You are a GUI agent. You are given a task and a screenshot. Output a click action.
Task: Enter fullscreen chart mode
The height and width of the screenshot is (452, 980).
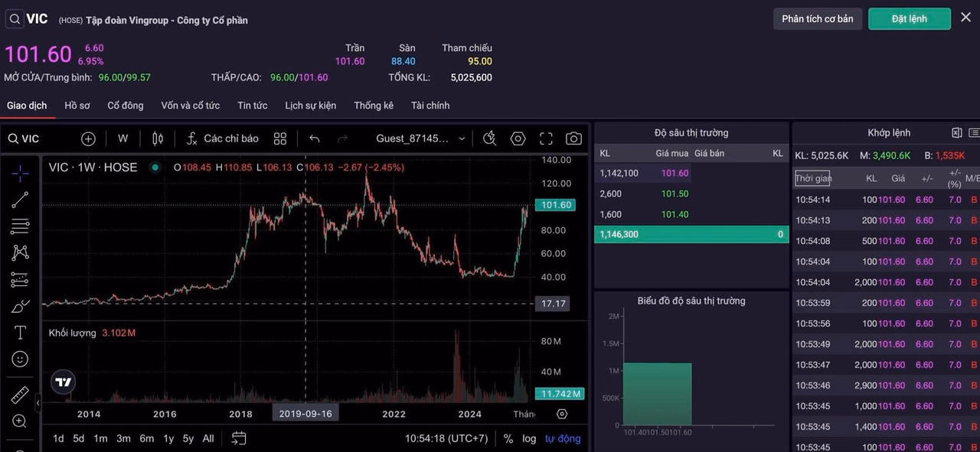(x=546, y=138)
